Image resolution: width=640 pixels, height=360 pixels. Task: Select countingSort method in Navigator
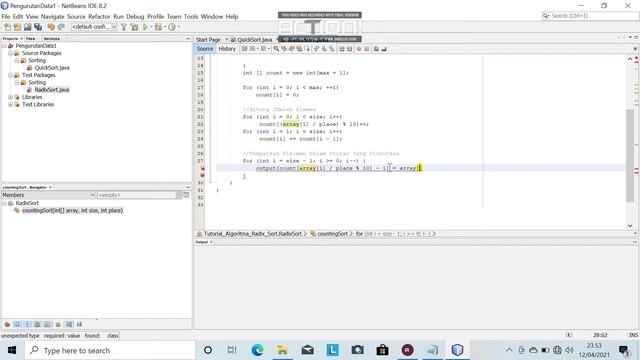pos(72,211)
